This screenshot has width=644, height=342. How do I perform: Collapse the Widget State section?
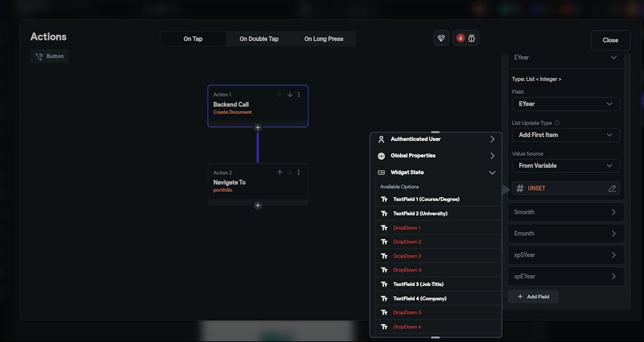[492, 173]
